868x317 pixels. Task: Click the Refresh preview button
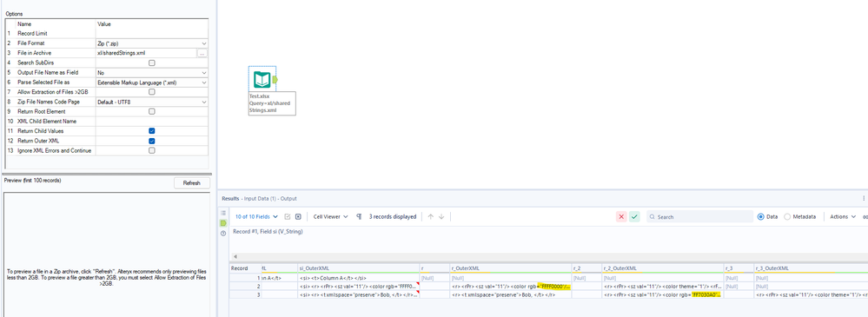point(191,182)
